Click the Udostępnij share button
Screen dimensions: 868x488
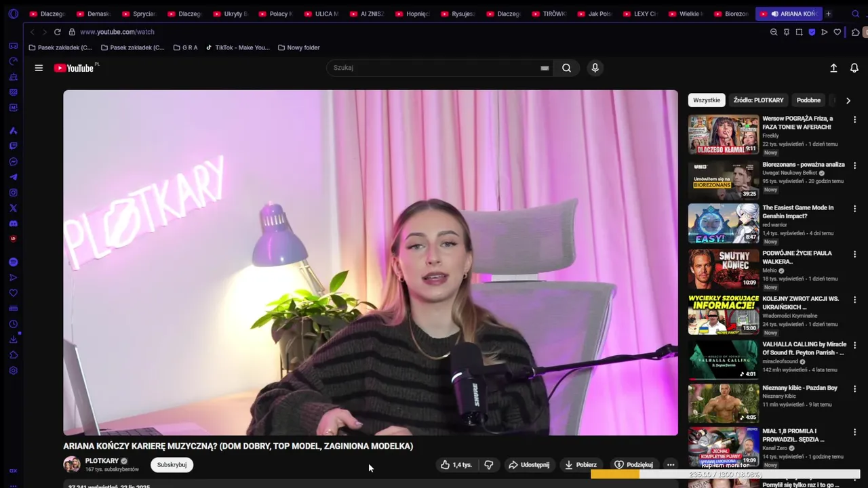[528, 465]
